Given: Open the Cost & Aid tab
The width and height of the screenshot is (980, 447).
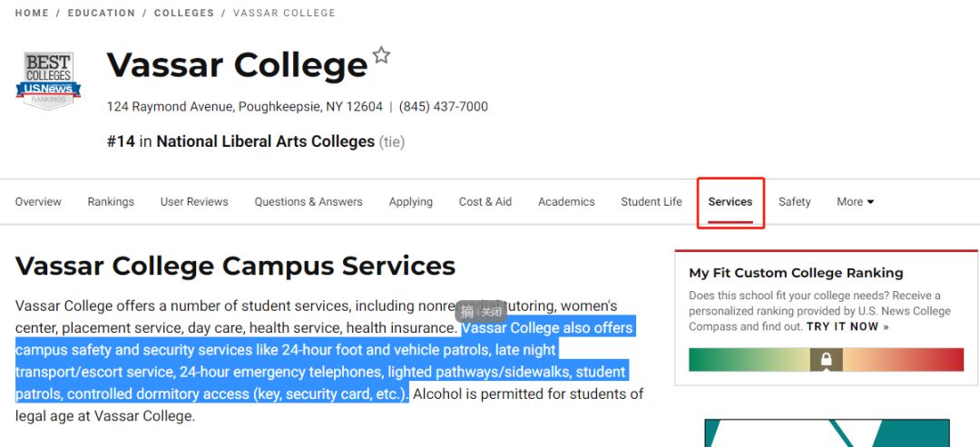Looking at the screenshot, I should click(x=485, y=201).
